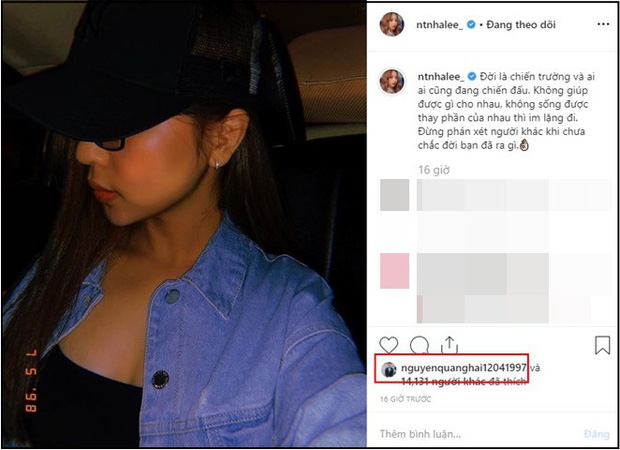Click the verified badge in the post header
The height and width of the screenshot is (450, 620).
click(x=471, y=25)
